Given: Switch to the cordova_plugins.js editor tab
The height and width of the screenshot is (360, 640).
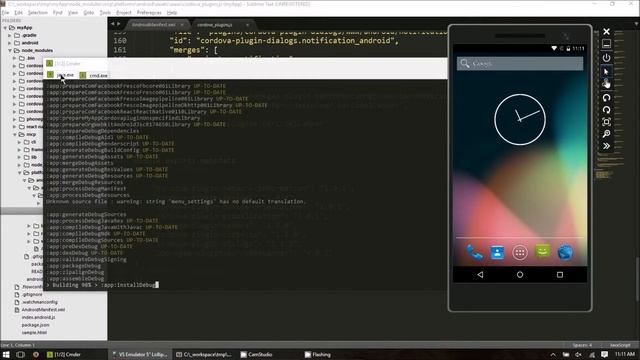Looking at the screenshot, I should point(221,25).
